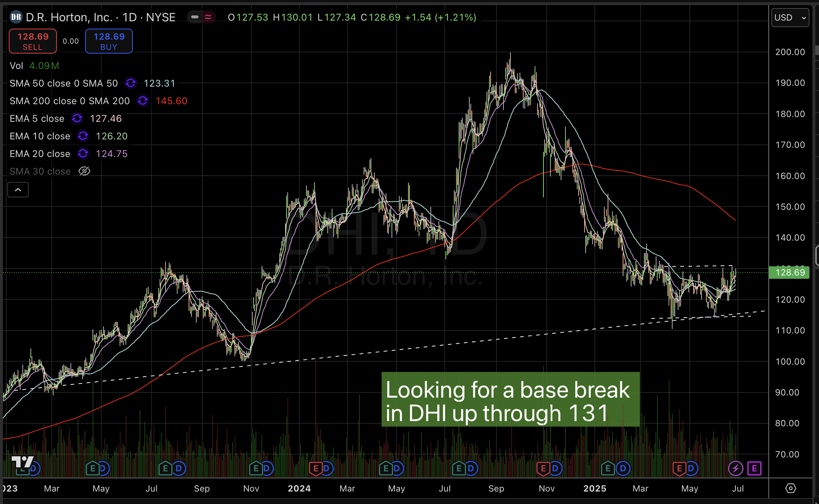819x504 pixels.
Task: Click the SMA 200 value 145.60
Action: coord(171,101)
